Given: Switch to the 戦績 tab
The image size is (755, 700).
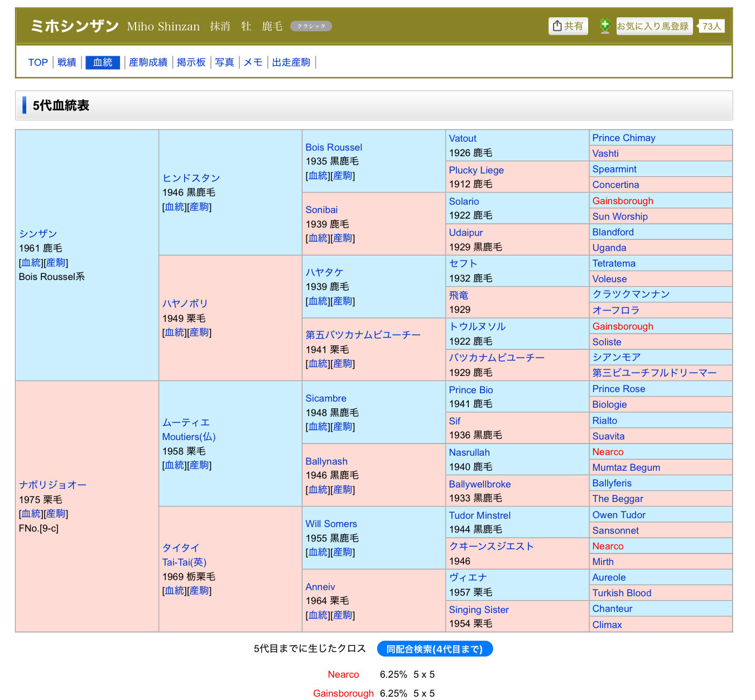Looking at the screenshot, I should pos(66,62).
